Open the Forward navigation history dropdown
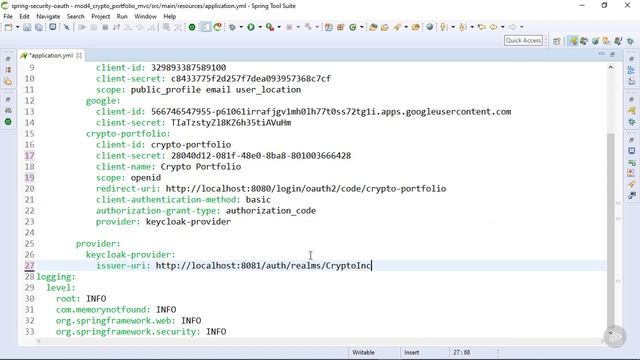Viewport: 640px width, 360px height. pyautogui.click(x=522, y=27)
